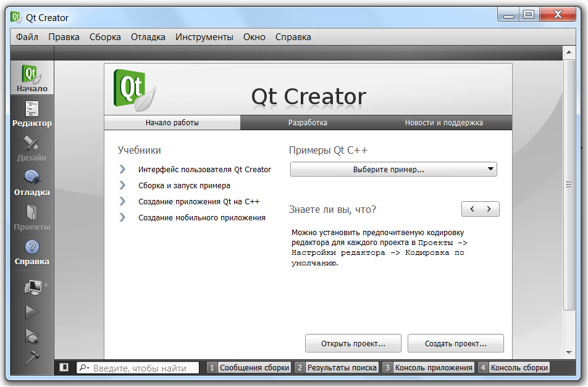Open the Редактор mode
588x387 pixels.
pos(32,114)
